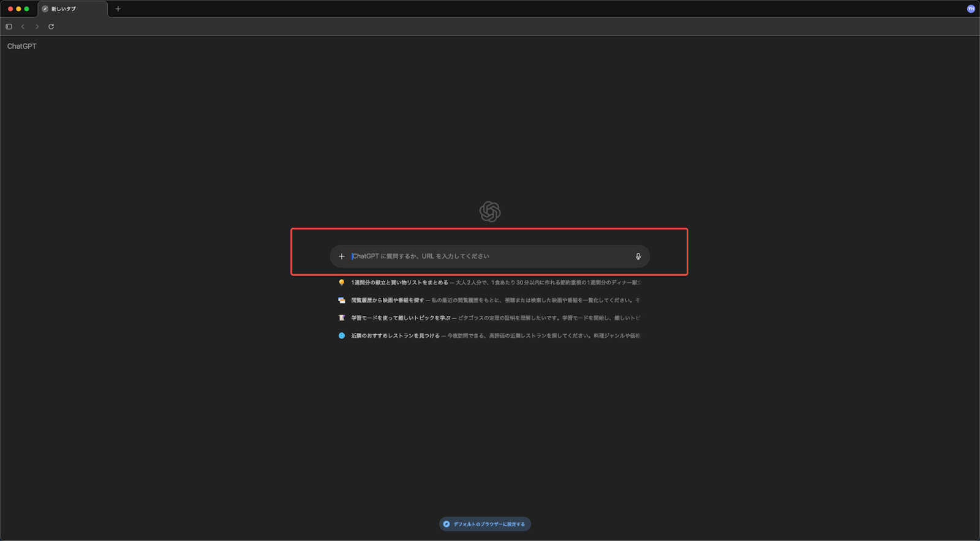Start voice input with the microphone icon

[x=638, y=256]
